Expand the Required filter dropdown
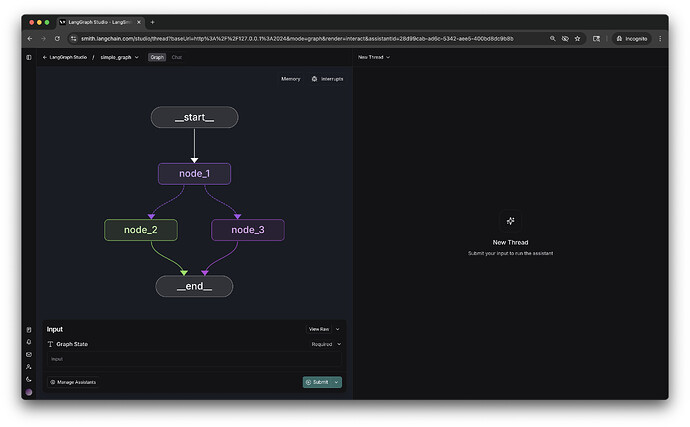 click(x=326, y=344)
